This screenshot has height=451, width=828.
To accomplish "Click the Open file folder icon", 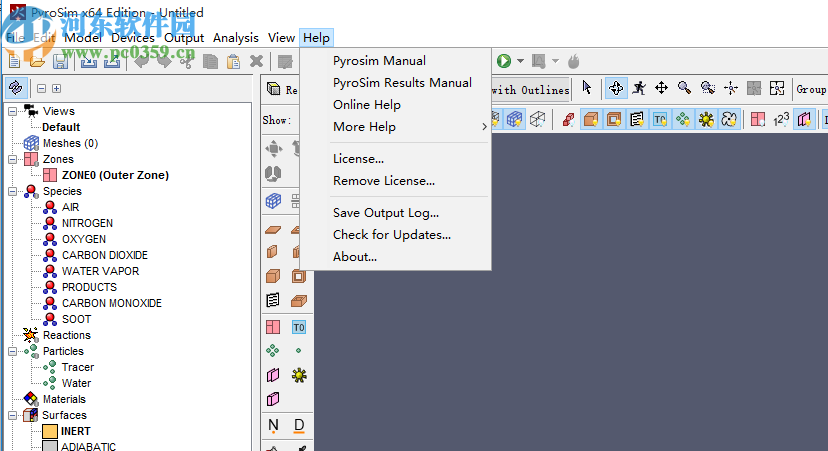I will (37, 61).
